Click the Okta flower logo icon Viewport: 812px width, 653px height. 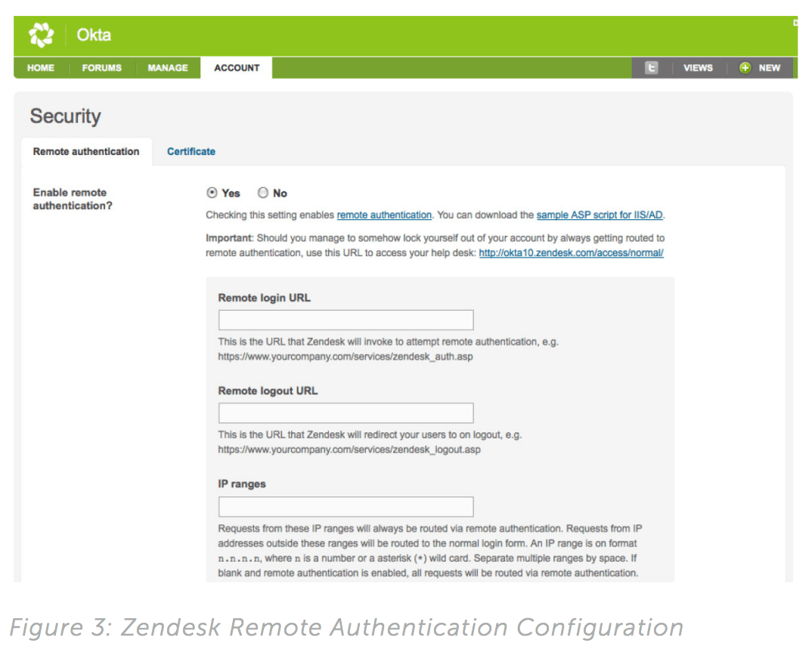(x=41, y=36)
